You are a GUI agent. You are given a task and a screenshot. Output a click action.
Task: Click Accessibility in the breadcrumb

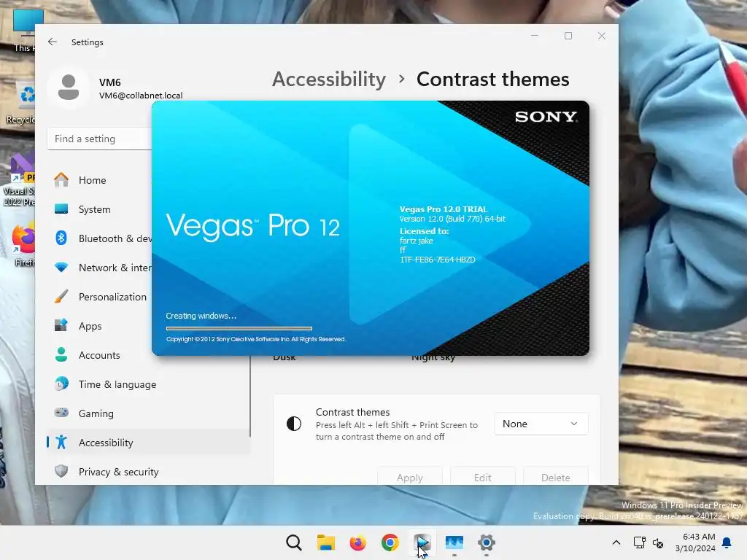click(329, 79)
